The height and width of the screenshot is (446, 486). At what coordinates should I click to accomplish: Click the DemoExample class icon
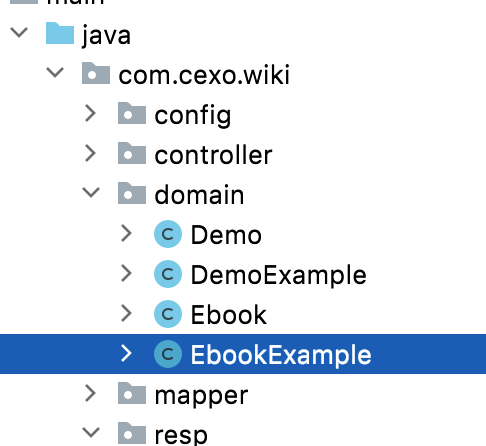168,274
